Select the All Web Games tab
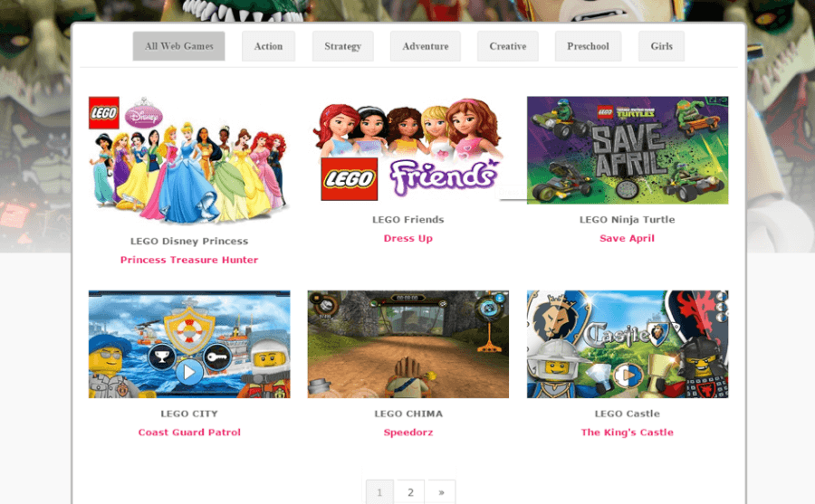The height and width of the screenshot is (504, 815). [178, 46]
